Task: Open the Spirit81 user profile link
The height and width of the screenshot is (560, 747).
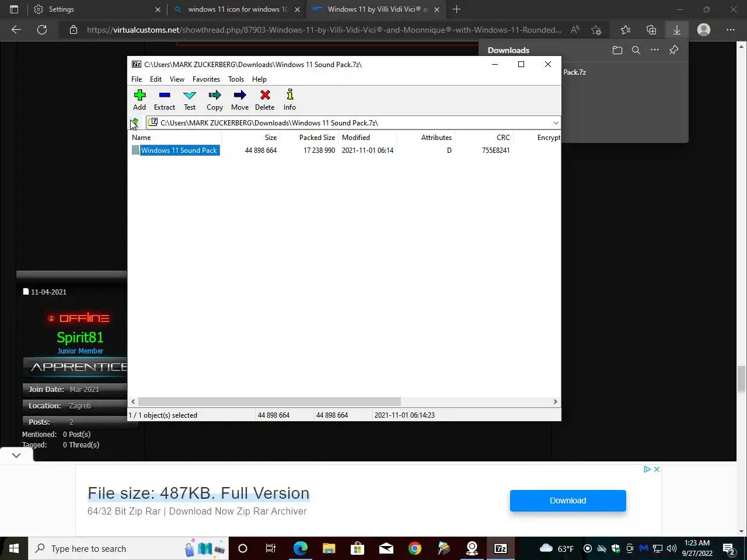Action: point(80,337)
